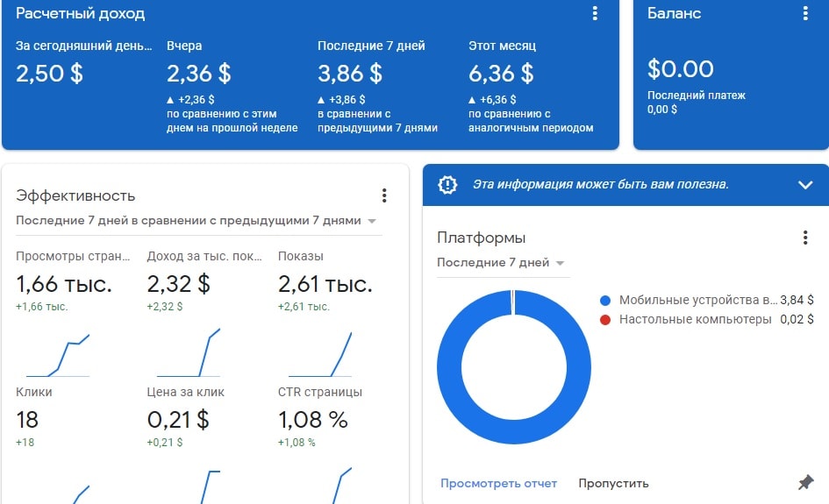Click cost per click value '0,21 $'
This screenshot has height=504, width=829.
pos(178,420)
